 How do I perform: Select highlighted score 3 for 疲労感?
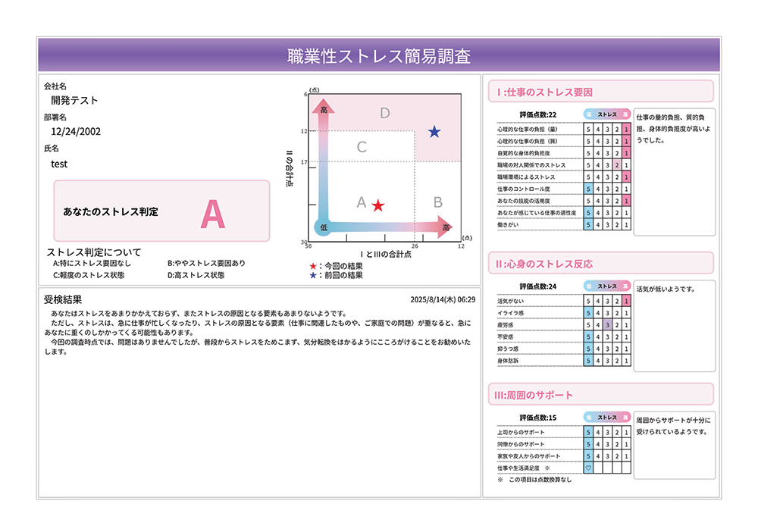[608, 324]
